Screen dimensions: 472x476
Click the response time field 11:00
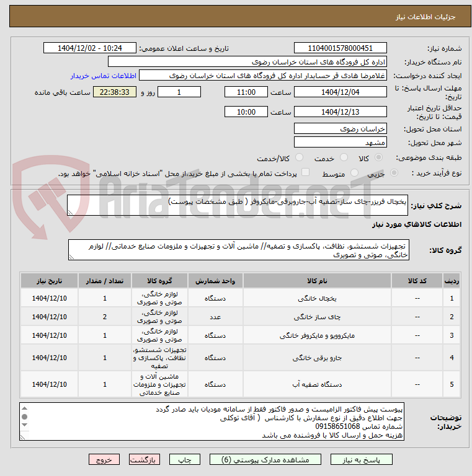coord(246,92)
